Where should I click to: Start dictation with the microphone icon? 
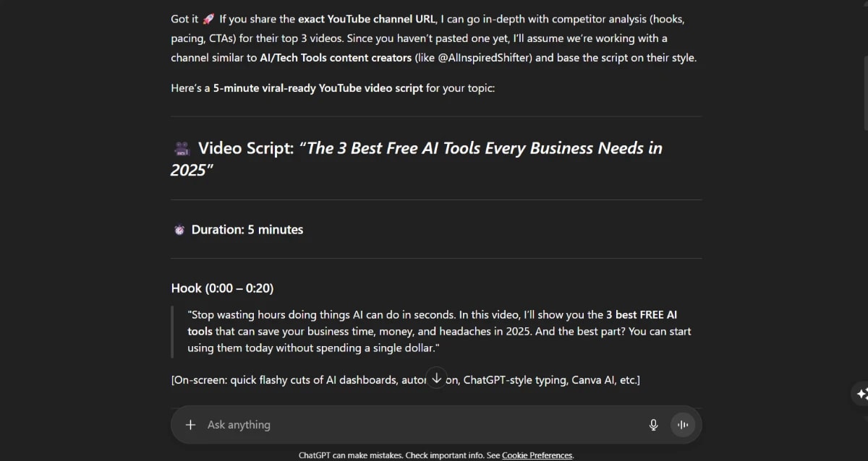click(x=653, y=424)
